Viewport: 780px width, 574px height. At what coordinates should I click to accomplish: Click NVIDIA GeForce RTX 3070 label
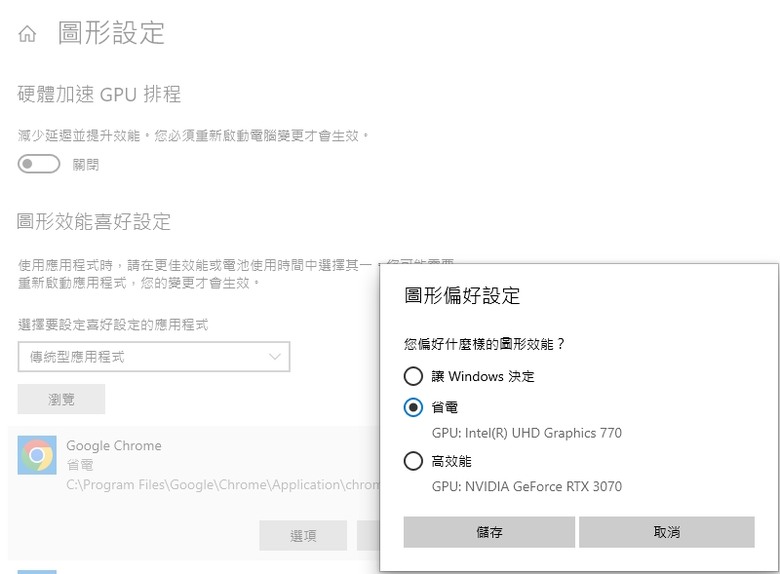tap(527, 486)
